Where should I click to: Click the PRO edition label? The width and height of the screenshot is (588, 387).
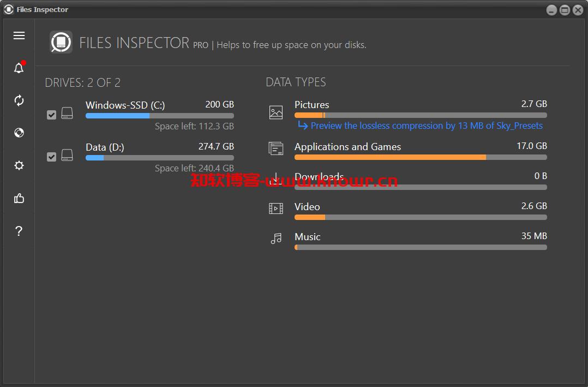point(201,45)
